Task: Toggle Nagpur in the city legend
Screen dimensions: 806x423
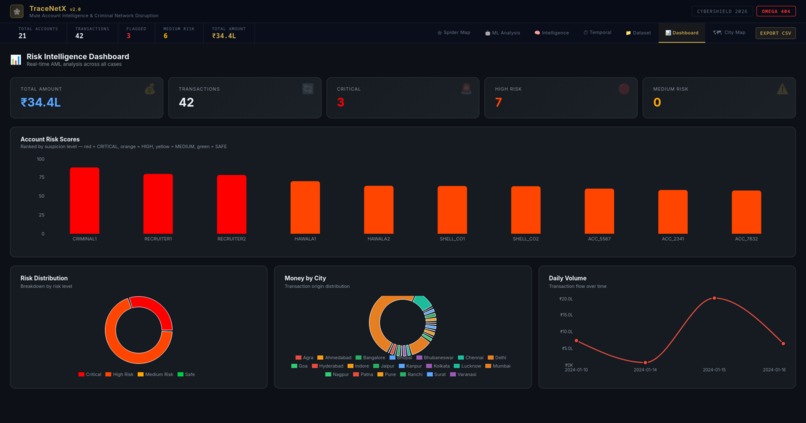Action: [x=337, y=374]
